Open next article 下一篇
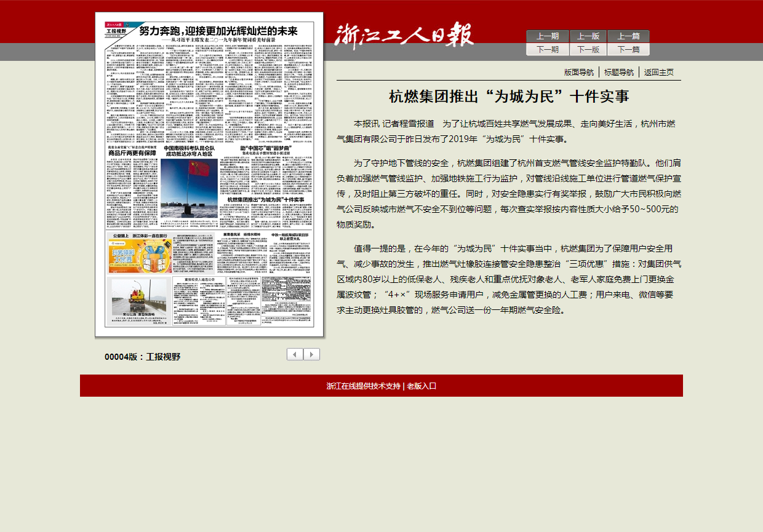This screenshot has width=763, height=532. tap(628, 50)
